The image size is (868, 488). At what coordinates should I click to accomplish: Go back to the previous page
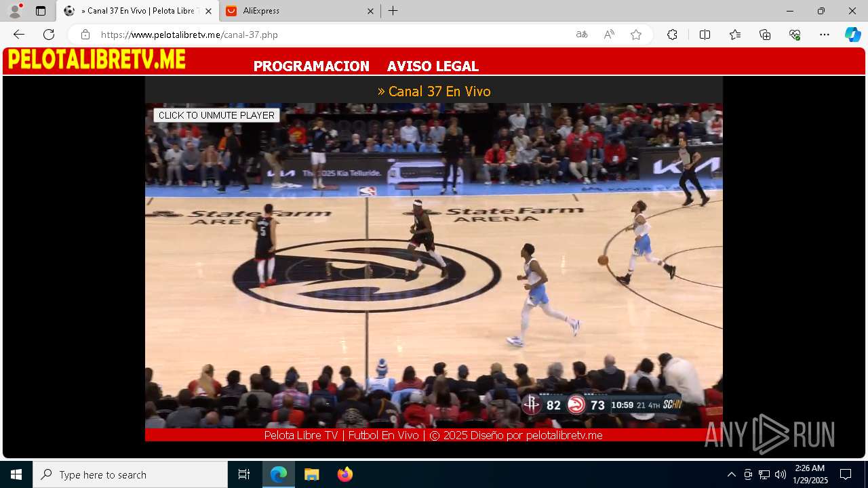pos(19,35)
